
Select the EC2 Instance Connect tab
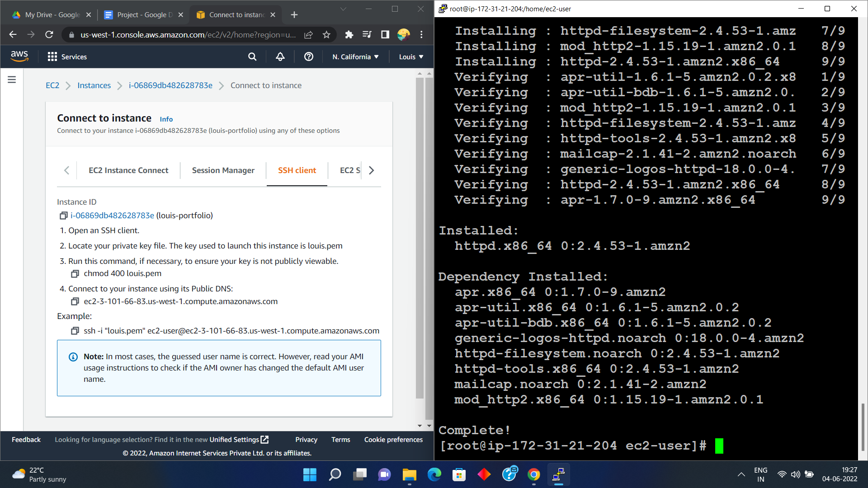[128, 170]
